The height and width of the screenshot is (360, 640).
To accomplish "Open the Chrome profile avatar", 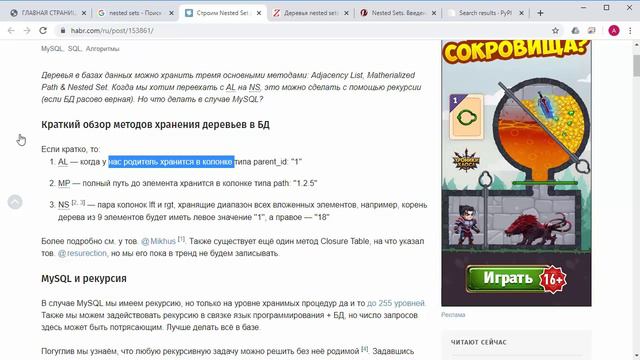I will (x=613, y=31).
